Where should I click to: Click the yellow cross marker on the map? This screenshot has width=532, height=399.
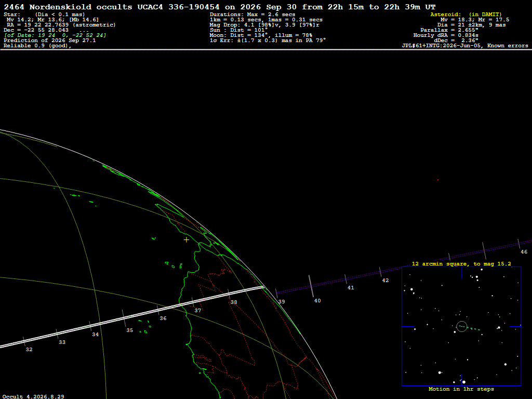click(187, 240)
